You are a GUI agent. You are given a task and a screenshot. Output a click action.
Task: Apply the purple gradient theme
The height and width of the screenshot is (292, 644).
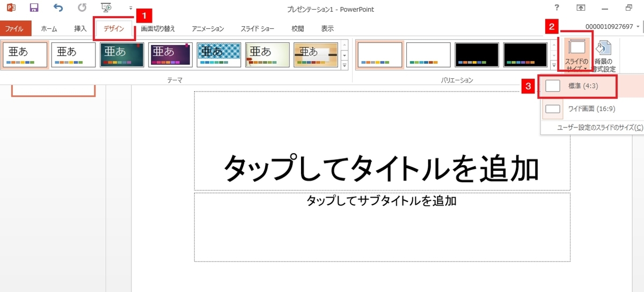(x=170, y=55)
